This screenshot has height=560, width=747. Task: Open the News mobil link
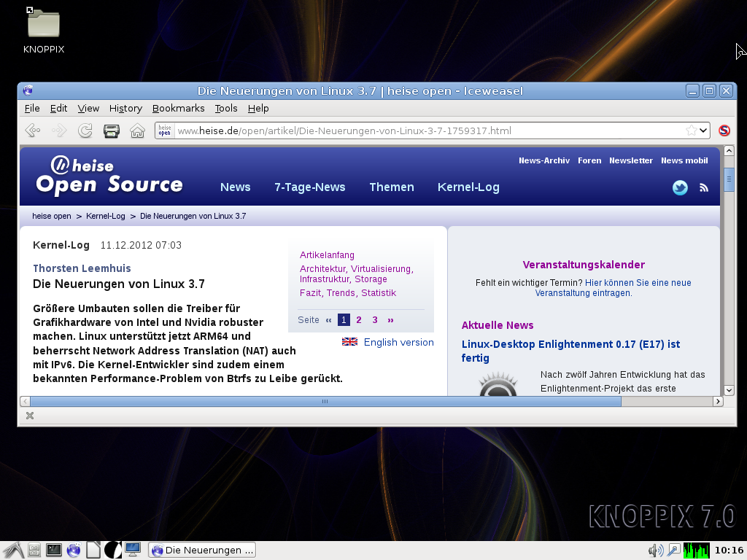(684, 160)
